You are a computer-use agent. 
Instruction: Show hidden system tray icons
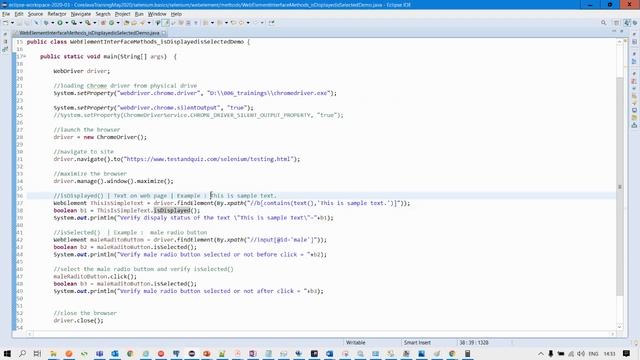(x=541, y=353)
